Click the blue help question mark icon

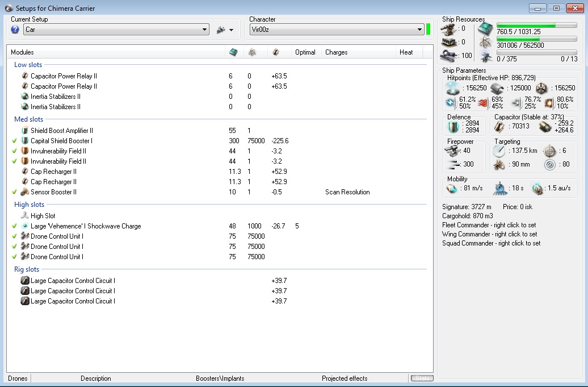(15, 30)
